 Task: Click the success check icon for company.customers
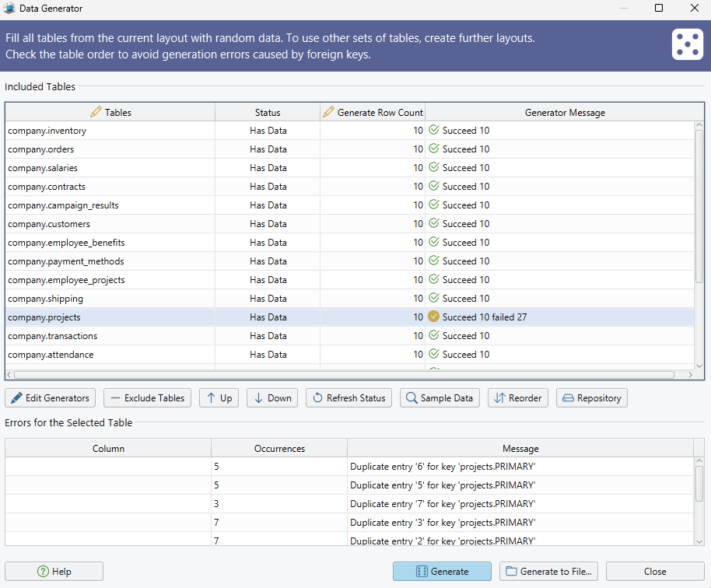(434, 223)
